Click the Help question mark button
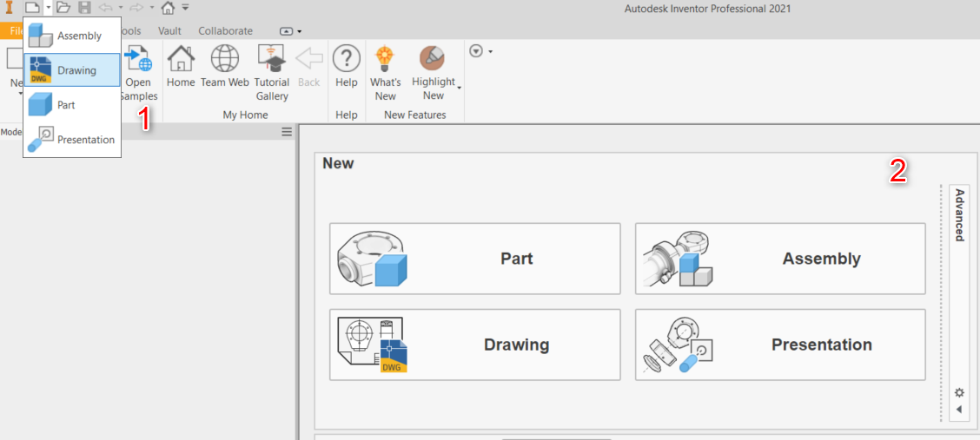Screen dimensions: 980x440 [347, 67]
